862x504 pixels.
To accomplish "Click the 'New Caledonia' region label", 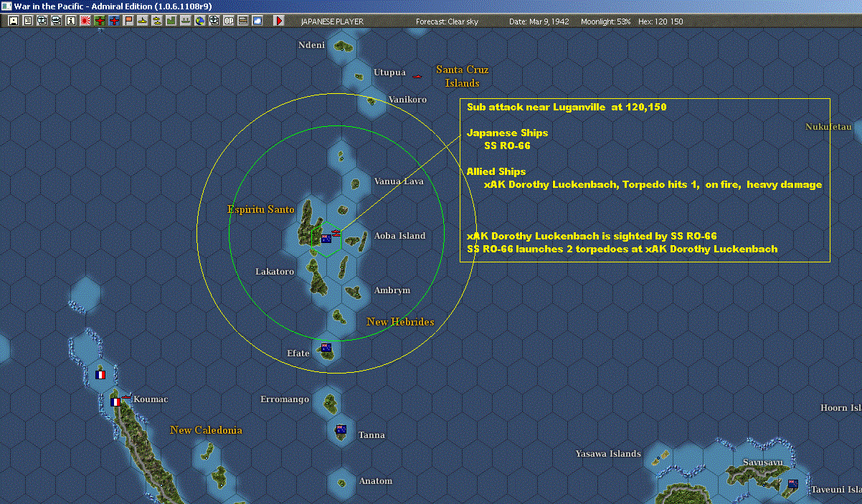I will point(206,430).
